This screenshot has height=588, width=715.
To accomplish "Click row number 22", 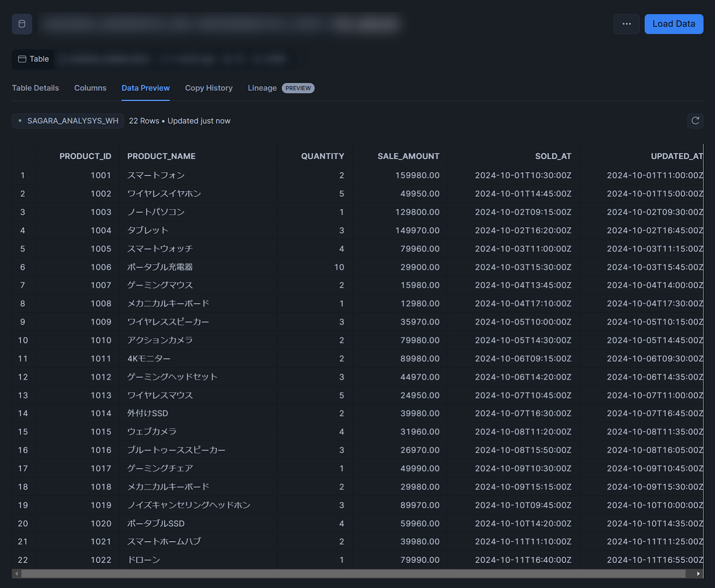I will tap(23, 560).
